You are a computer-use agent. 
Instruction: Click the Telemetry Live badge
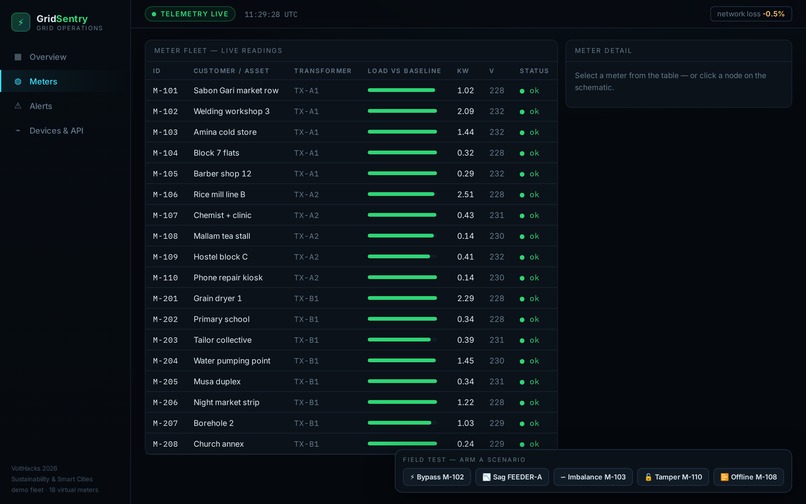[190, 14]
